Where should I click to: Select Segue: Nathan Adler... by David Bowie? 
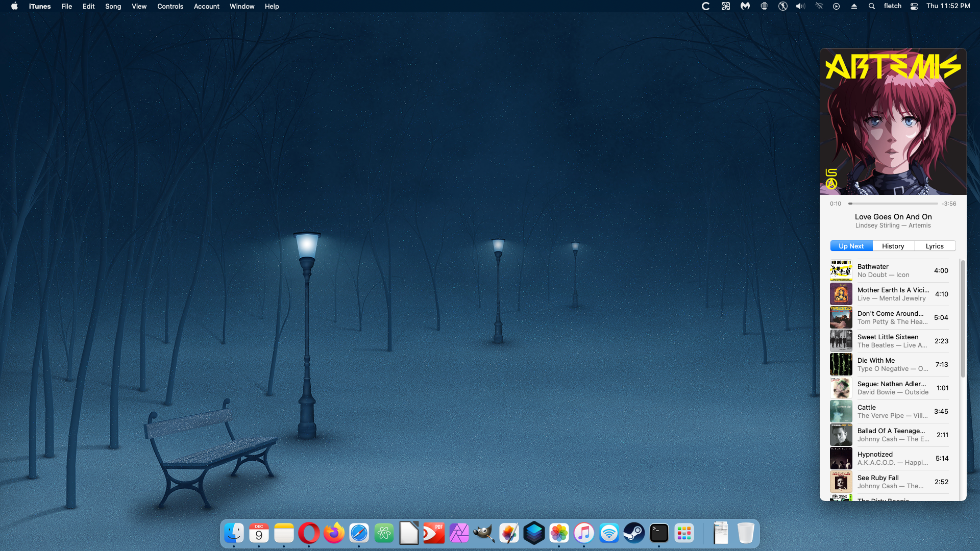pyautogui.click(x=889, y=388)
